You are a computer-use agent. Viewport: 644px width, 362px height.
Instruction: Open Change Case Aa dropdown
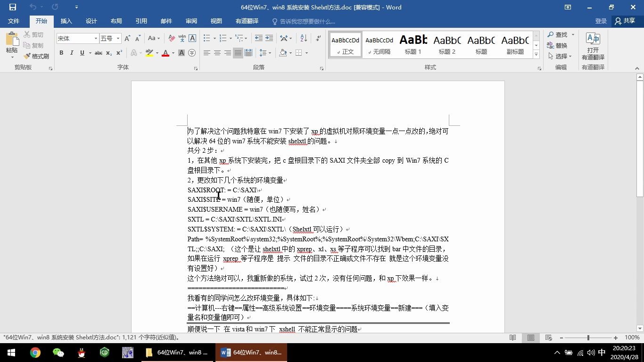(x=154, y=38)
